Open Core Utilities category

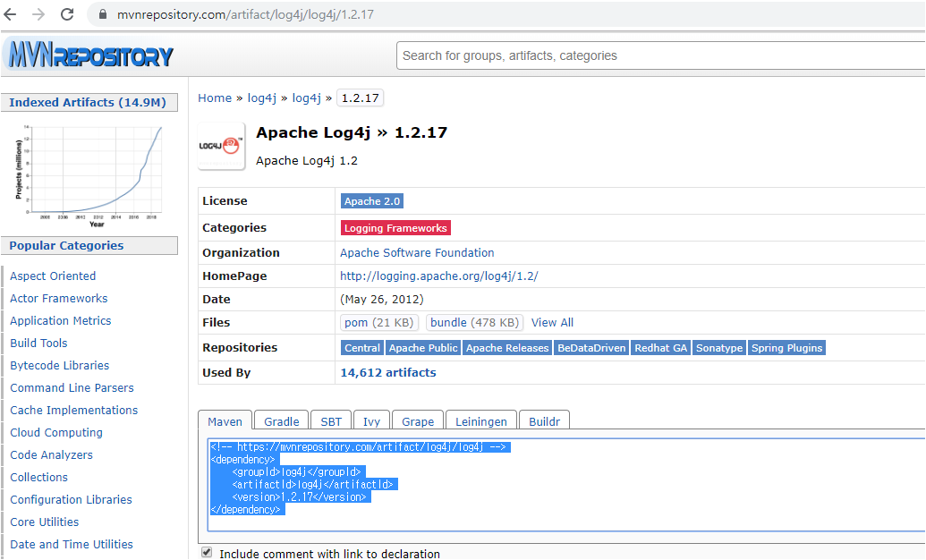(x=44, y=522)
